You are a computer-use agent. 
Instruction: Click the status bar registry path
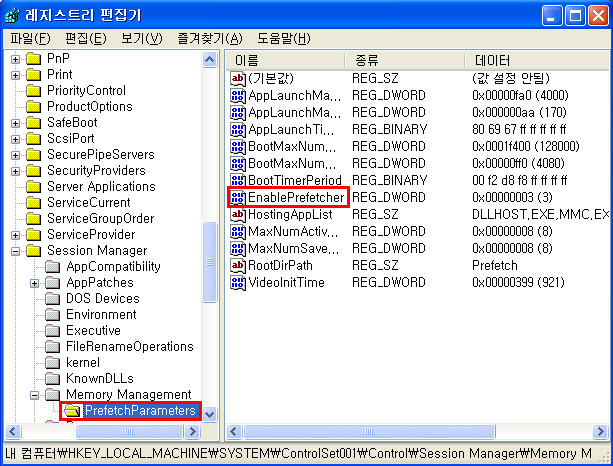coord(299,454)
